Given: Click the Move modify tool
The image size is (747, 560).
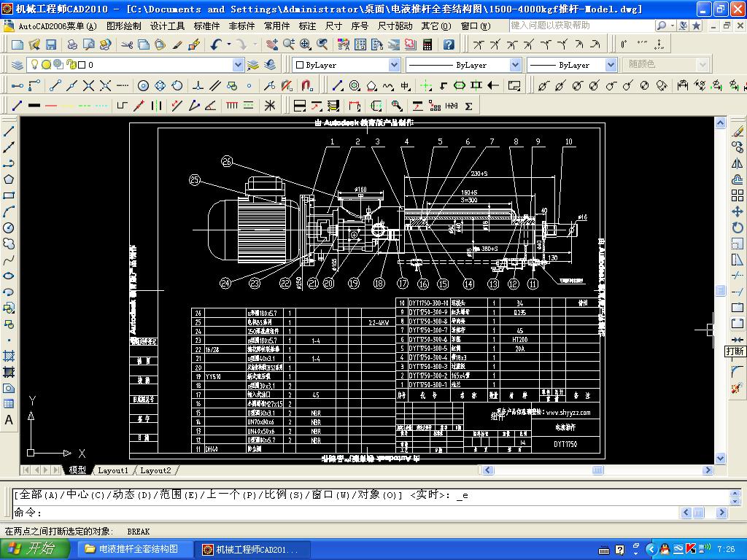Looking at the screenshot, I should pos(738,211).
